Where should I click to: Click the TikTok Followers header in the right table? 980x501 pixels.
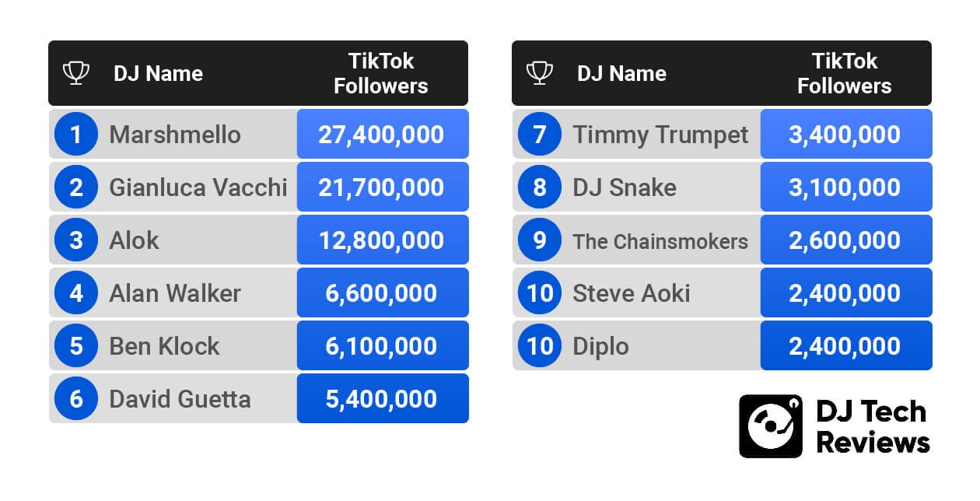[x=844, y=73]
